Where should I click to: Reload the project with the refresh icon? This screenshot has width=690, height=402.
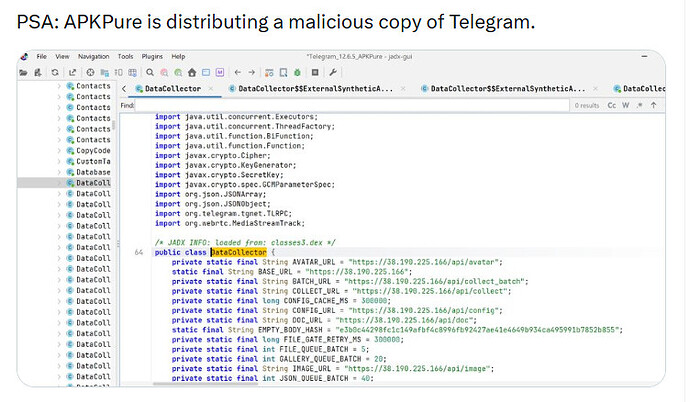click(x=55, y=73)
